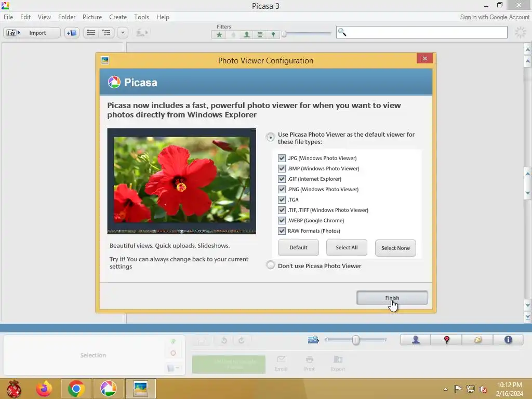Open the Edit menu
The width and height of the screenshot is (532, 399).
click(x=25, y=17)
